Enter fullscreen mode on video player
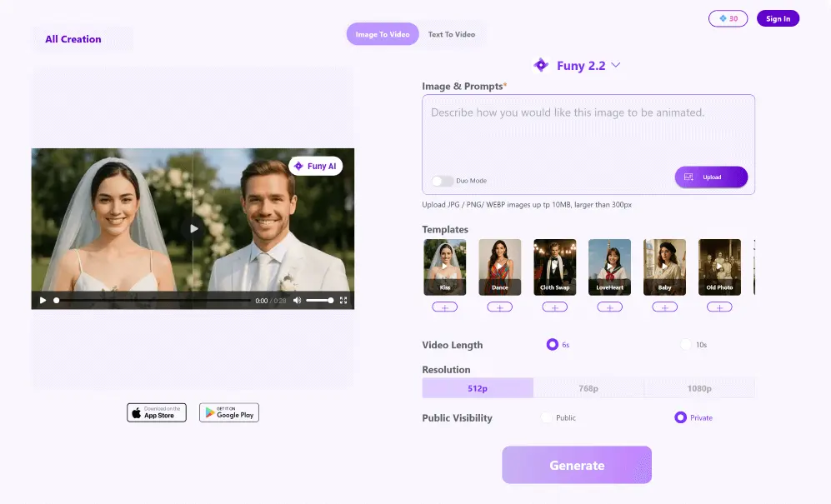 click(x=343, y=301)
